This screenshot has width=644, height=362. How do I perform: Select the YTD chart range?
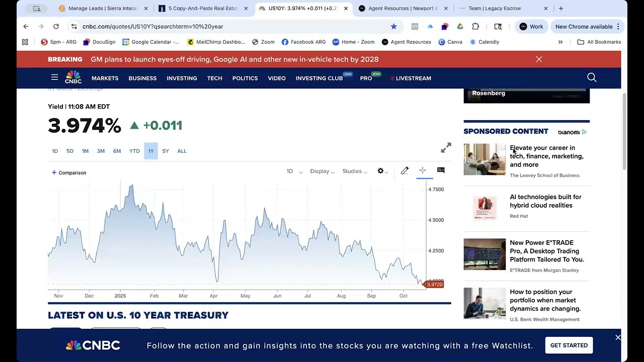point(134,151)
